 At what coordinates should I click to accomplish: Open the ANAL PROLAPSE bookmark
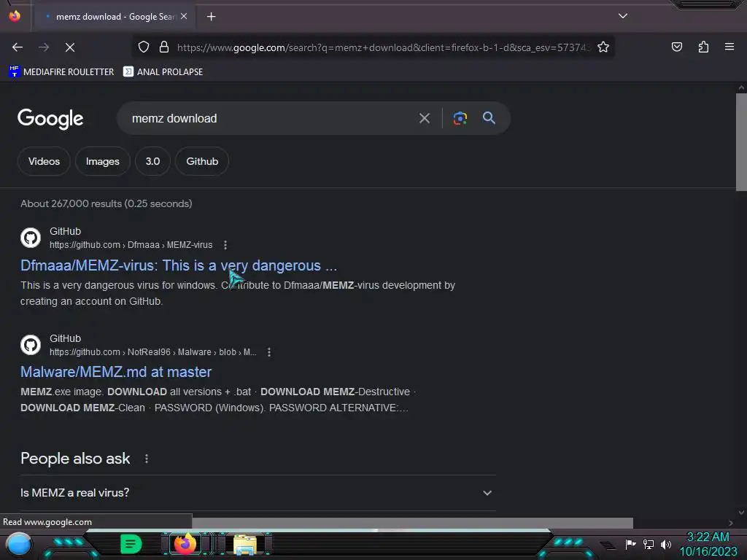coord(163,72)
